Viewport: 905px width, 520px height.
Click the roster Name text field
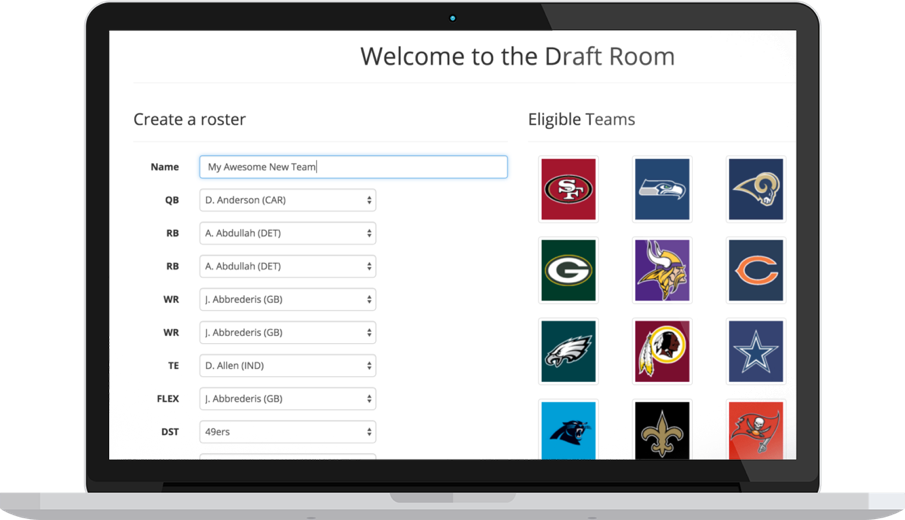pos(353,167)
